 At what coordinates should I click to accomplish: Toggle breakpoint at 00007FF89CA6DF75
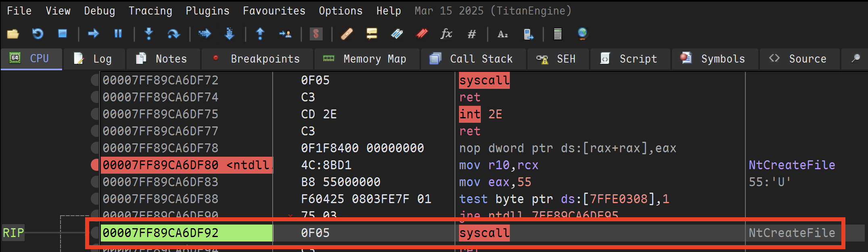[x=95, y=114]
